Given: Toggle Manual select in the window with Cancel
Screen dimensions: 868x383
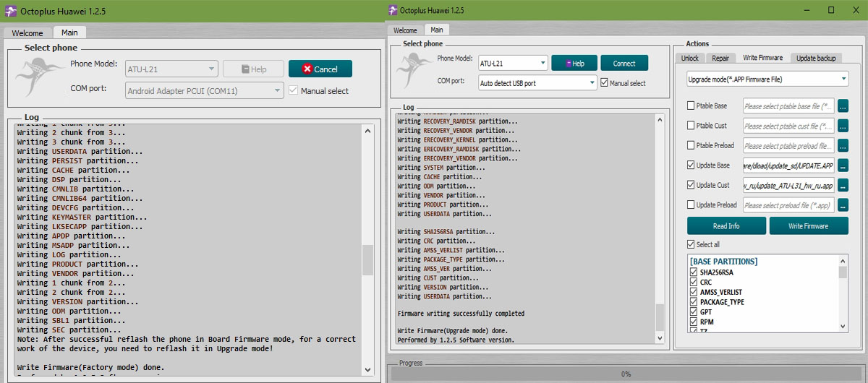Looking at the screenshot, I should [x=293, y=91].
